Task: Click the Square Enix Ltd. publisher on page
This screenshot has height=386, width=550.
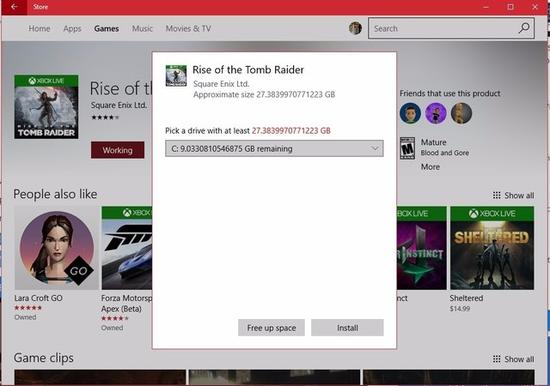Action: point(119,105)
